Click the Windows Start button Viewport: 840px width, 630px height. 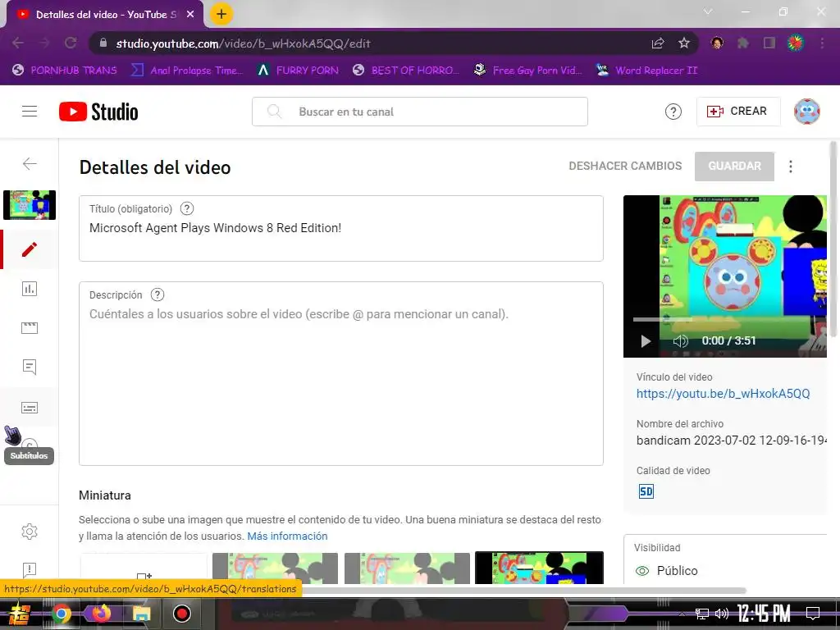(x=20, y=614)
